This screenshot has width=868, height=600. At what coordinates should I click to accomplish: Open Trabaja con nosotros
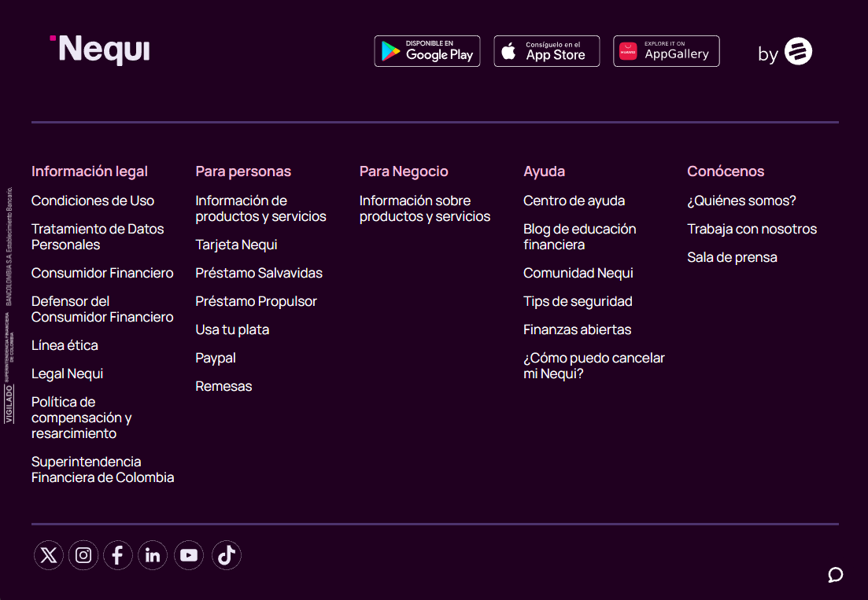(x=752, y=229)
